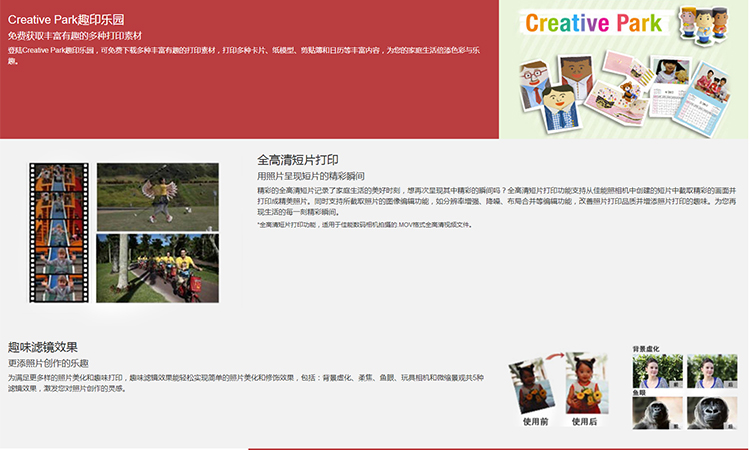Click the 使用前 label
750x450 pixels.
tap(536, 422)
